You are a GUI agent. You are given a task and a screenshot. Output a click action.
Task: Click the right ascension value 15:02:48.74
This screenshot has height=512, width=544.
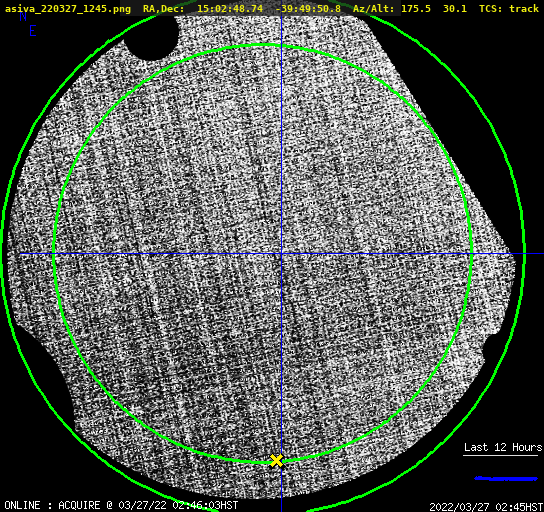click(230, 8)
